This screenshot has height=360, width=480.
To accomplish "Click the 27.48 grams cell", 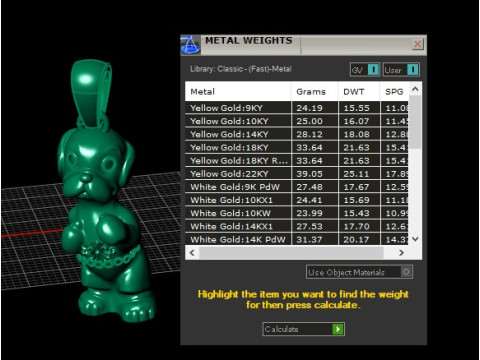I will pos(314,187).
